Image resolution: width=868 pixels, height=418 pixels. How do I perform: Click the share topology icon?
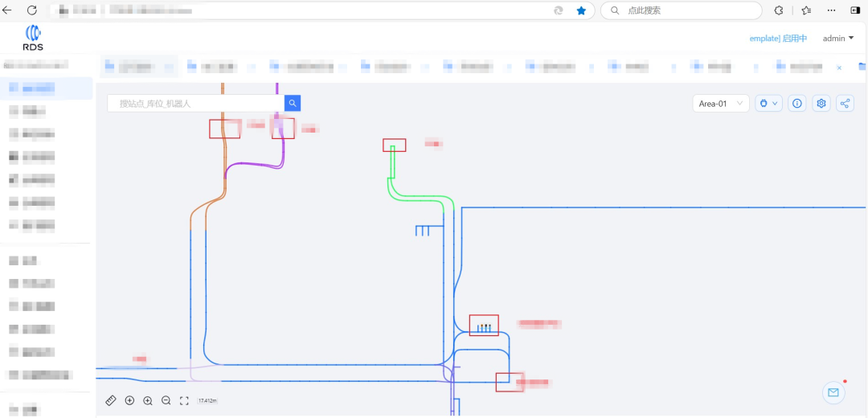click(845, 104)
